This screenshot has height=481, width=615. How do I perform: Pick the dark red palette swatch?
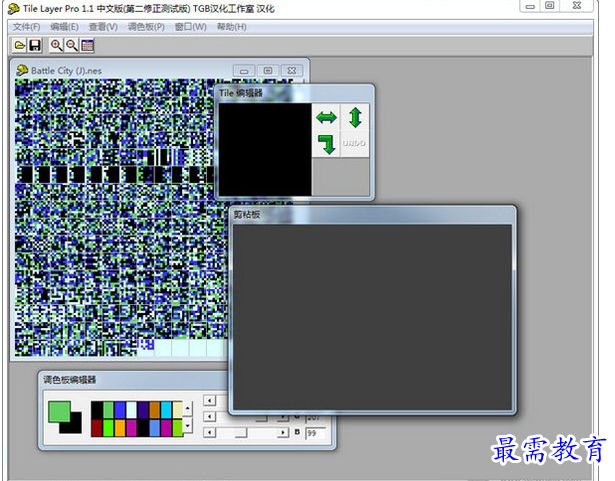point(97,428)
